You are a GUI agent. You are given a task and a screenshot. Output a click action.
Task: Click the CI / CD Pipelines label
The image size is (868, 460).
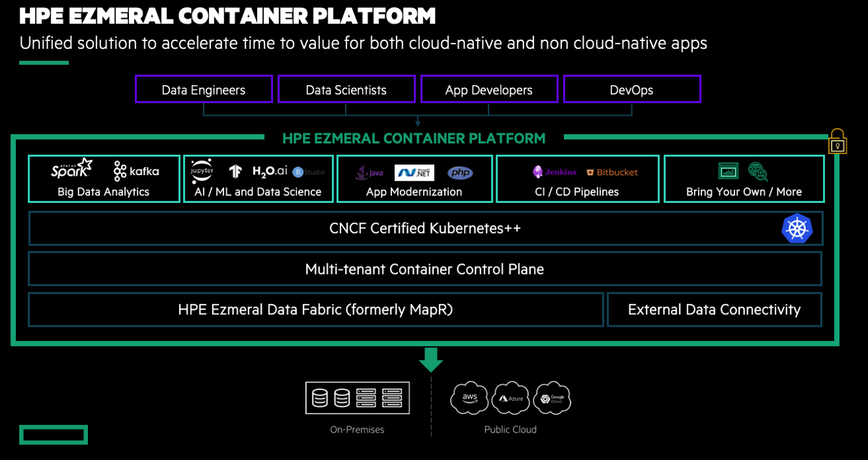pos(577,192)
